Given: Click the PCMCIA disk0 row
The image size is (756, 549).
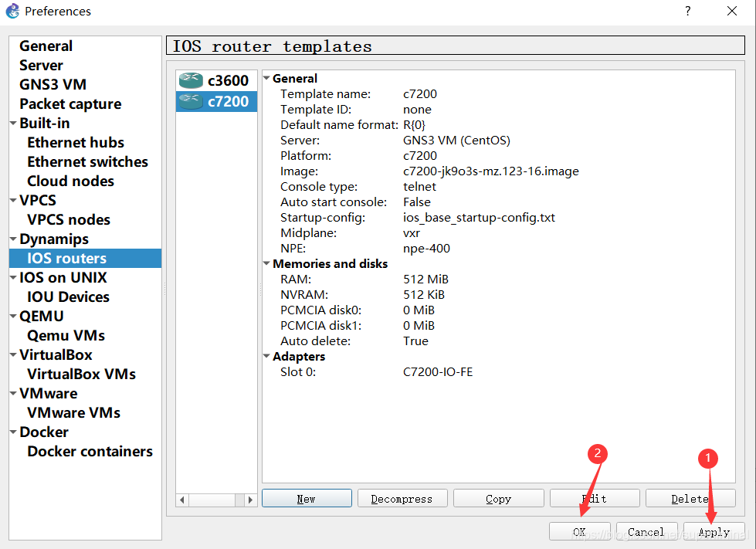Looking at the screenshot, I should tap(499, 310).
